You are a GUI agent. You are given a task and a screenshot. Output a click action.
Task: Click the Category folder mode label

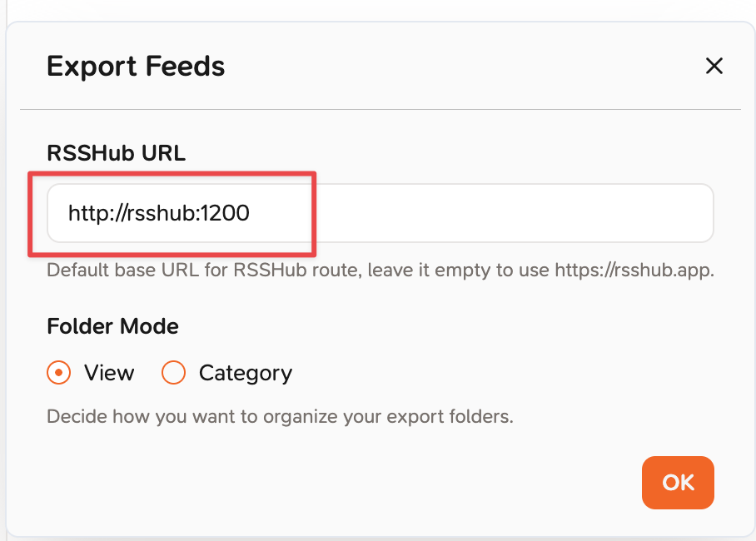tap(246, 373)
